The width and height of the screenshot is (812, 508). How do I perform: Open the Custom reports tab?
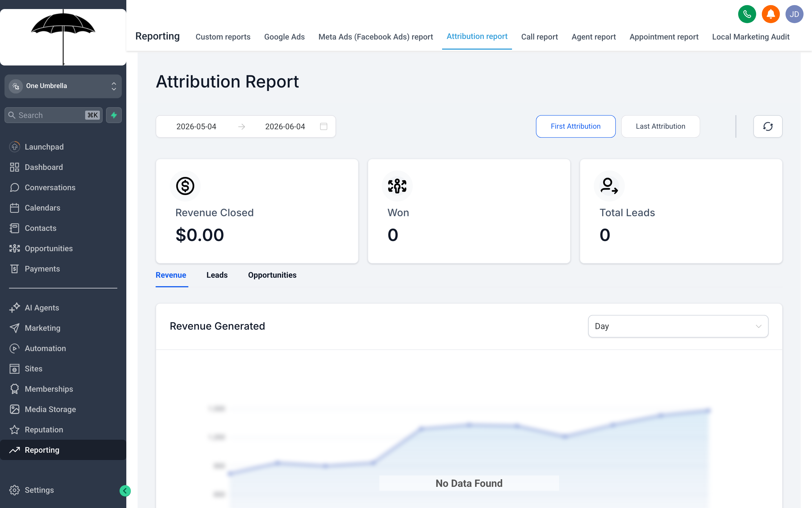pyautogui.click(x=223, y=37)
